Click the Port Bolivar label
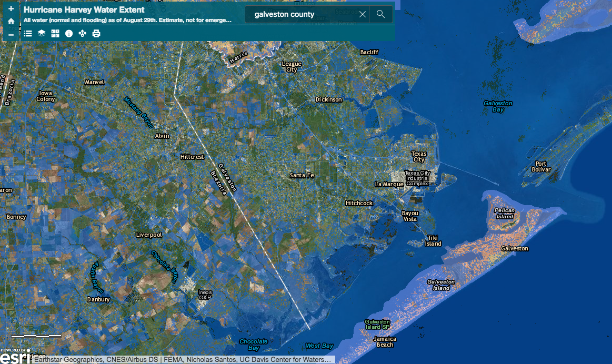 (541, 167)
